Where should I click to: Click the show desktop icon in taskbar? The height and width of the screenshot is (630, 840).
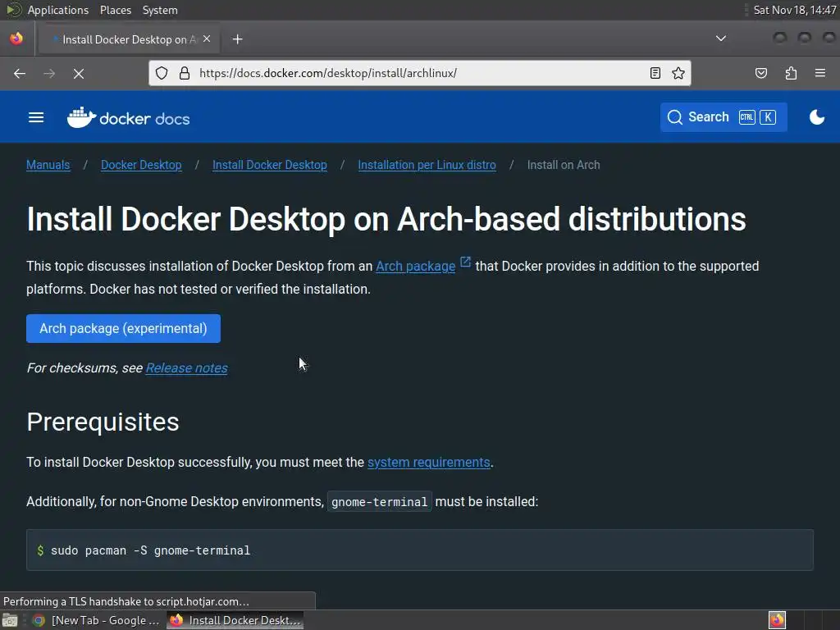tap(10, 620)
